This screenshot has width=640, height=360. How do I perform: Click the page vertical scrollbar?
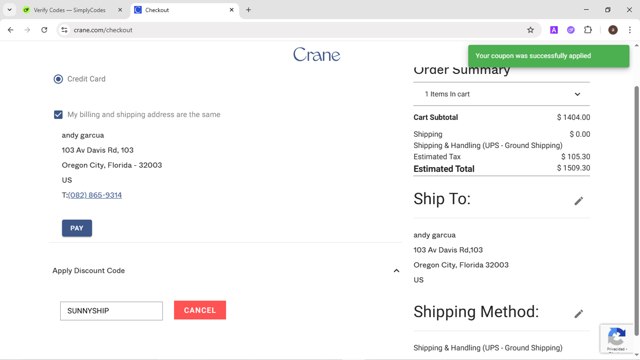(x=636, y=210)
